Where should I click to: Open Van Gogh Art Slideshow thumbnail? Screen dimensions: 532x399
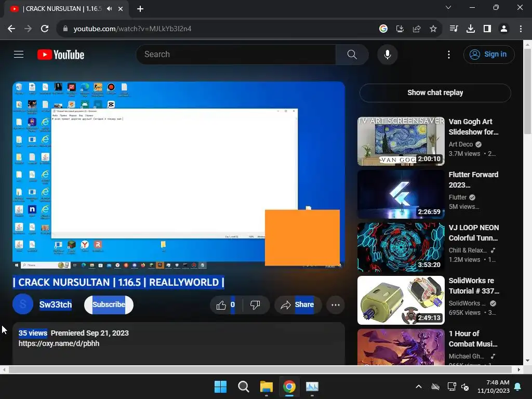click(x=401, y=141)
